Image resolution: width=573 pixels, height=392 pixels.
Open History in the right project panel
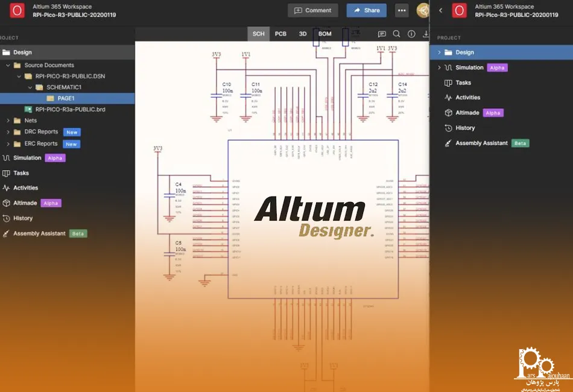click(x=465, y=128)
